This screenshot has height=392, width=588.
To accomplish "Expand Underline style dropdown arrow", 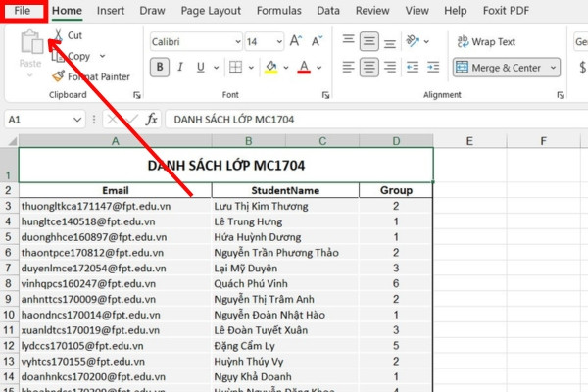I will (216, 68).
